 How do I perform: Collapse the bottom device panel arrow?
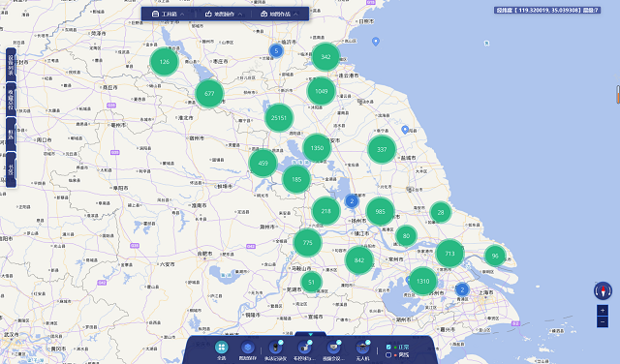[310, 334]
